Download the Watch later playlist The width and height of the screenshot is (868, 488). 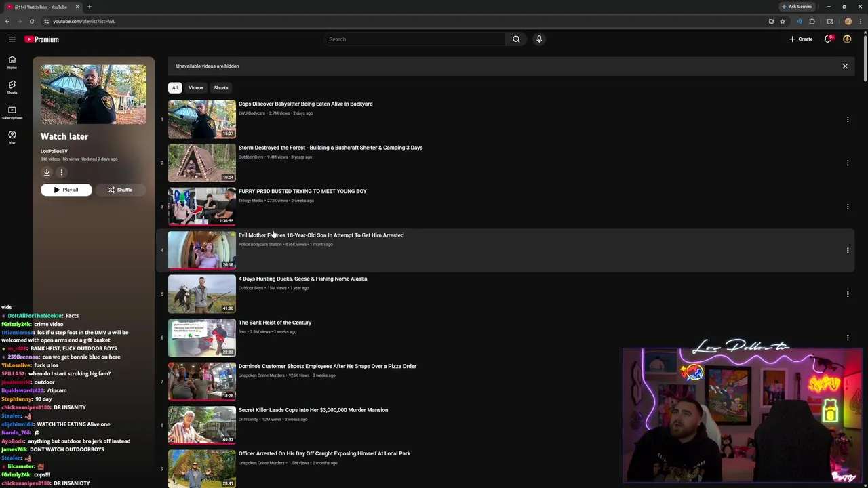[x=47, y=173]
